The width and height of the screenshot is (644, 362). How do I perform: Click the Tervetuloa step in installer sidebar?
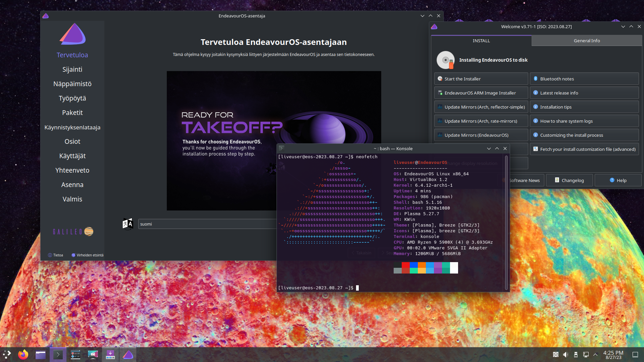click(72, 55)
